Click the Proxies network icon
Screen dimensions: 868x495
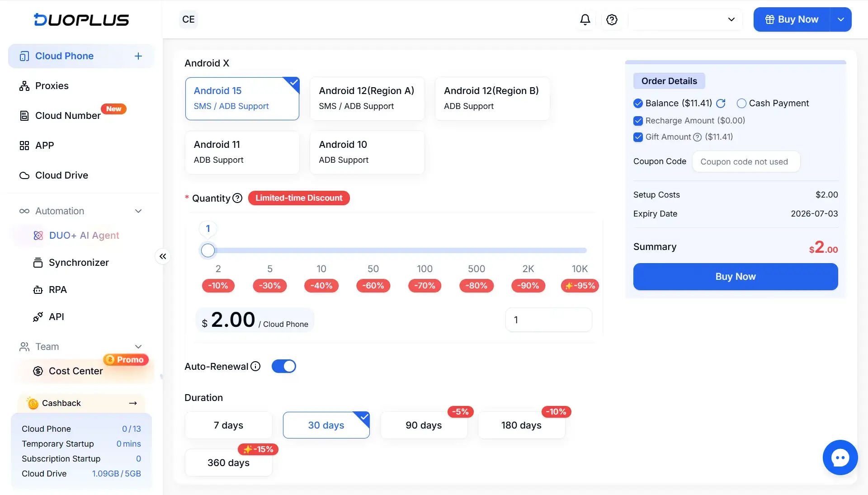tap(24, 86)
